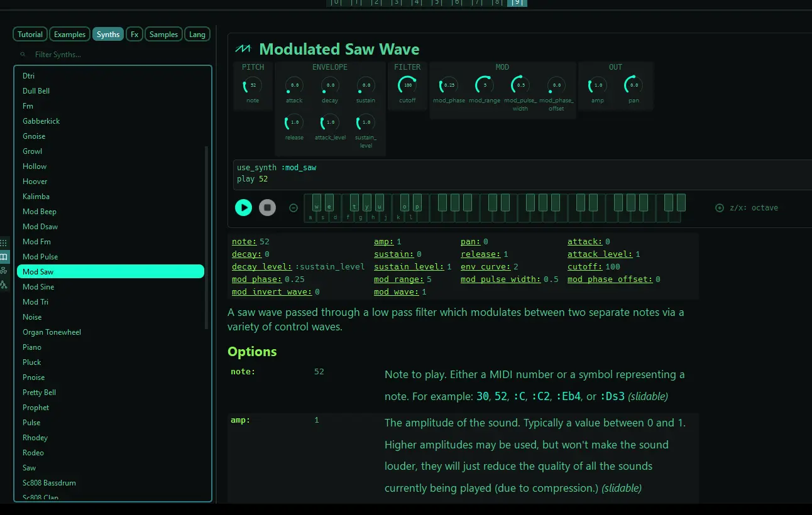812x515 pixels.
Task: Follow the note: option link
Action: click(244, 242)
